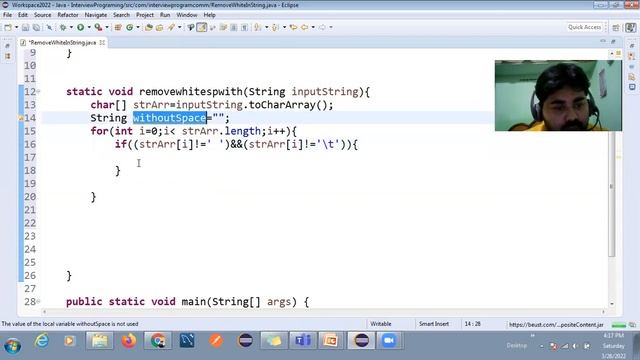Viewport: 640px width, 360px height.
Task: Click the Save All toolbar icon
Action: tap(36, 27)
